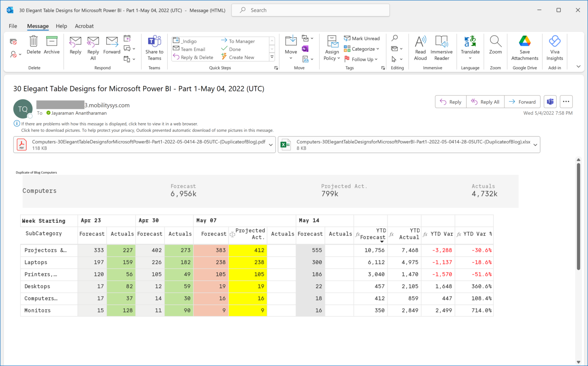Save attachments to Google Drive
The height and width of the screenshot is (366, 588).
524,48
